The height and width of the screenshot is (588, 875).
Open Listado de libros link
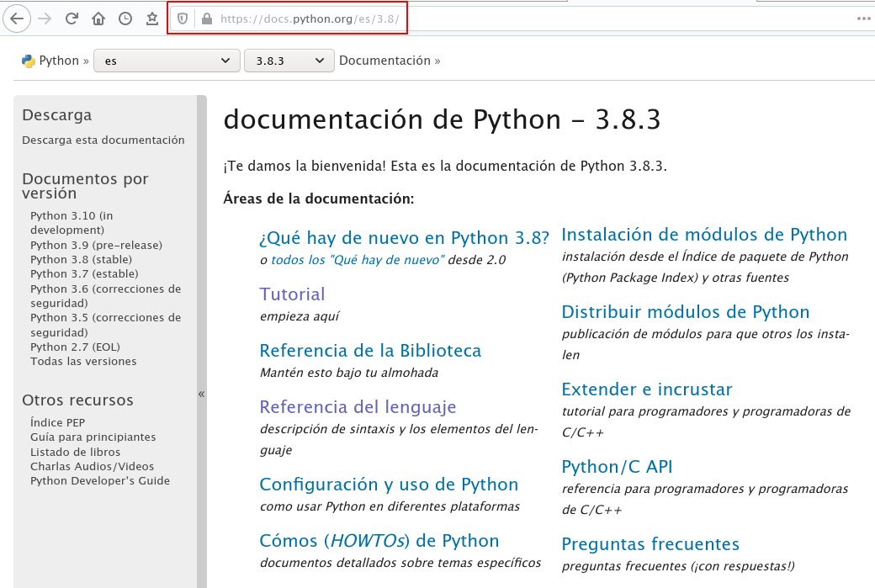click(x=76, y=452)
